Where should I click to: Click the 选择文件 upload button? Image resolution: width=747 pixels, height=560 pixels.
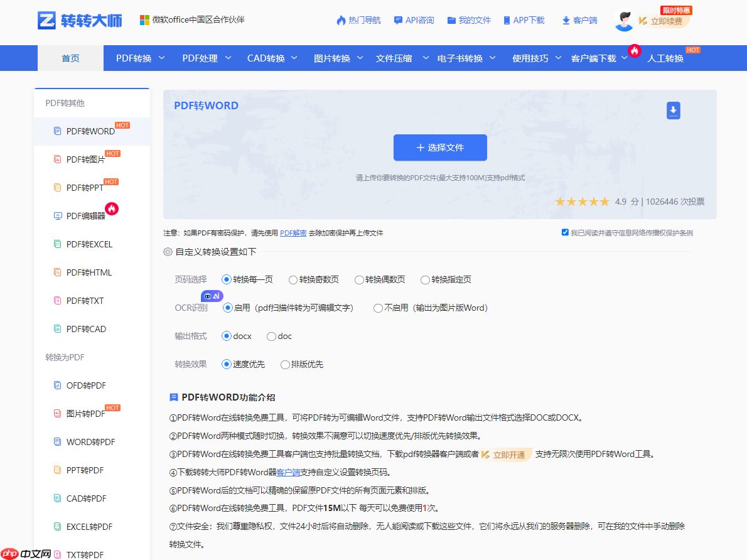coord(440,148)
